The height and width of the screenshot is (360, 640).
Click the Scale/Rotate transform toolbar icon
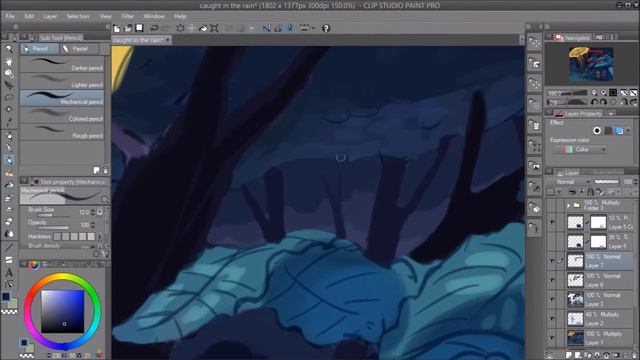[214, 28]
